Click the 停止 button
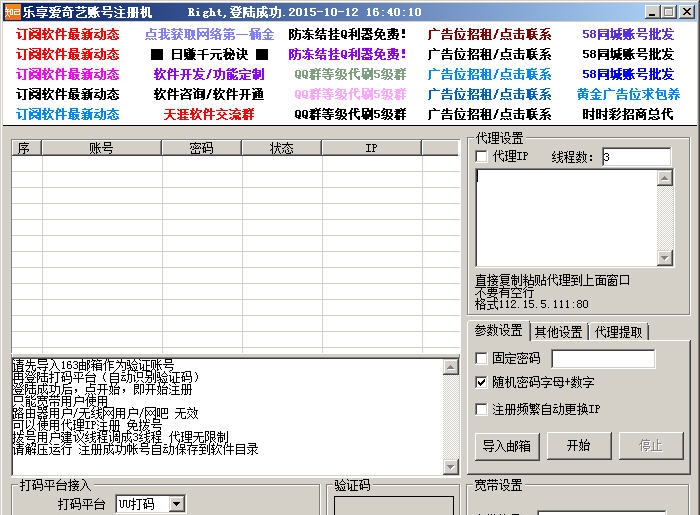The height and width of the screenshot is (515, 700). [651, 445]
